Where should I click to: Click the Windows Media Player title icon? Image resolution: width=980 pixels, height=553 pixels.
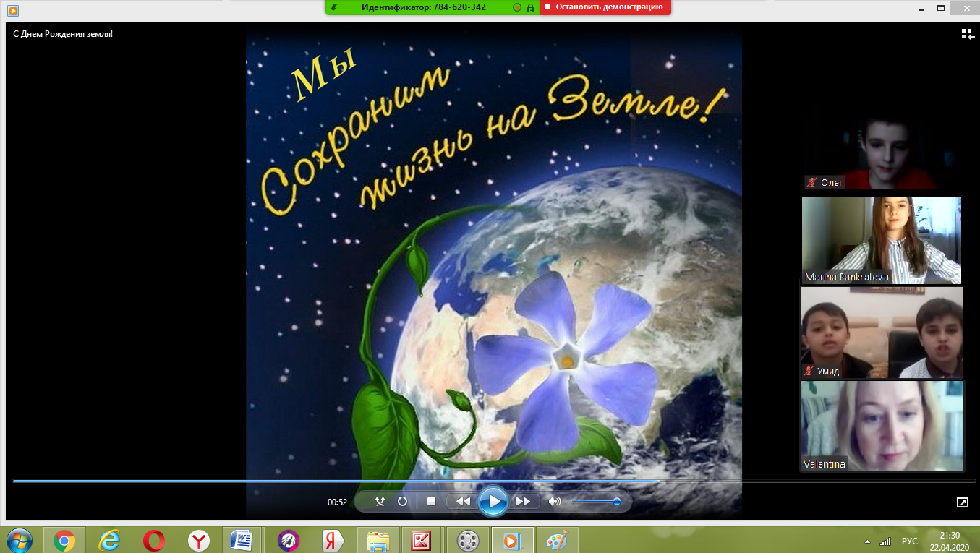click(13, 10)
